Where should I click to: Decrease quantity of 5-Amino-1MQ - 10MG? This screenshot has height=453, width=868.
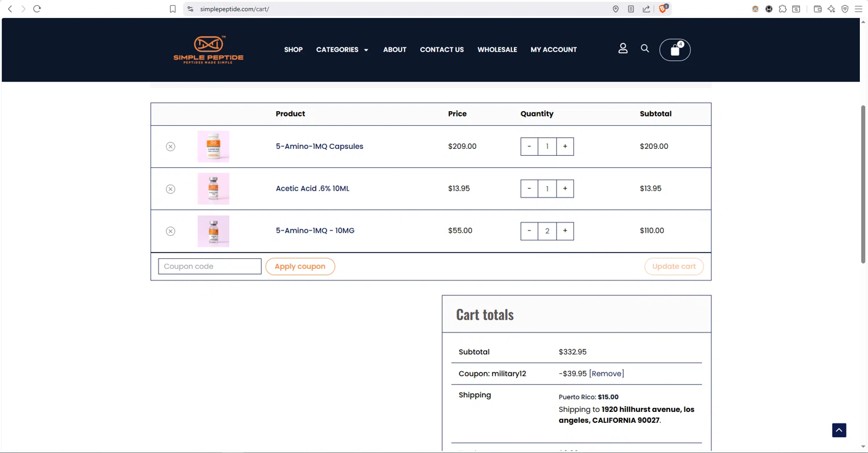point(529,231)
